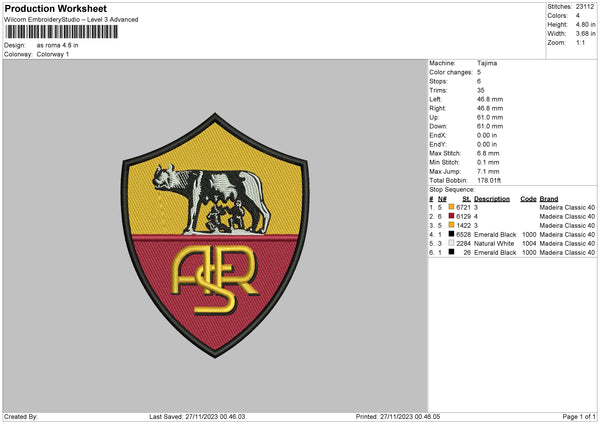Click the red swatch in row 6129
The width and height of the screenshot is (600, 424).
pos(451,216)
